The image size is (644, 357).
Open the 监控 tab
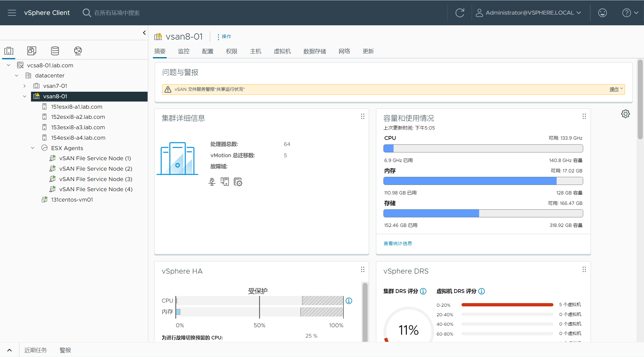click(x=184, y=51)
